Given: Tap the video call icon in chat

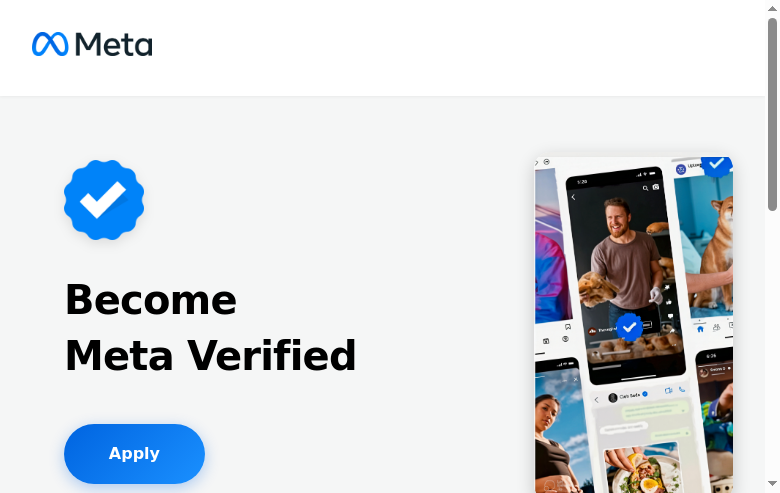Looking at the screenshot, I should pos(668,389).
